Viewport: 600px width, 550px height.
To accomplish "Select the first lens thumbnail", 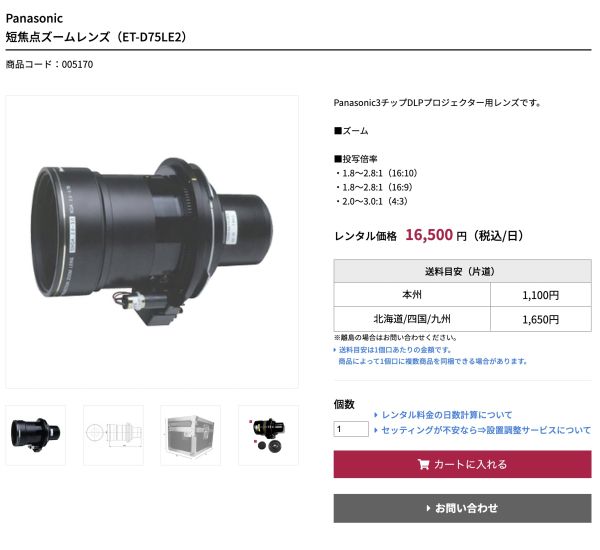I will (x=36, y=435).
